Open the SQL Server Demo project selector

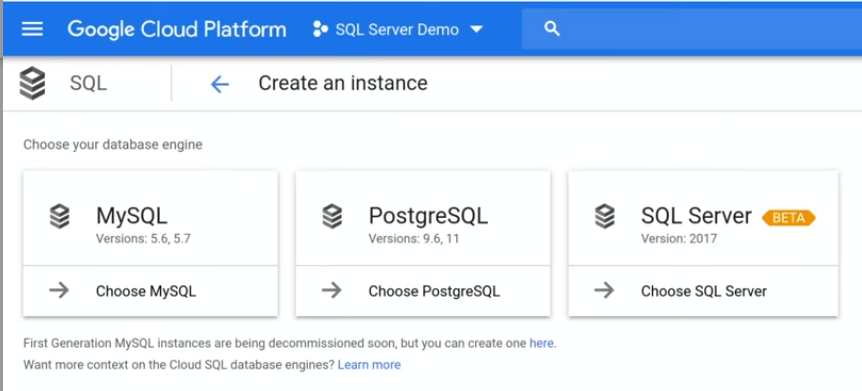coord(397,29)
